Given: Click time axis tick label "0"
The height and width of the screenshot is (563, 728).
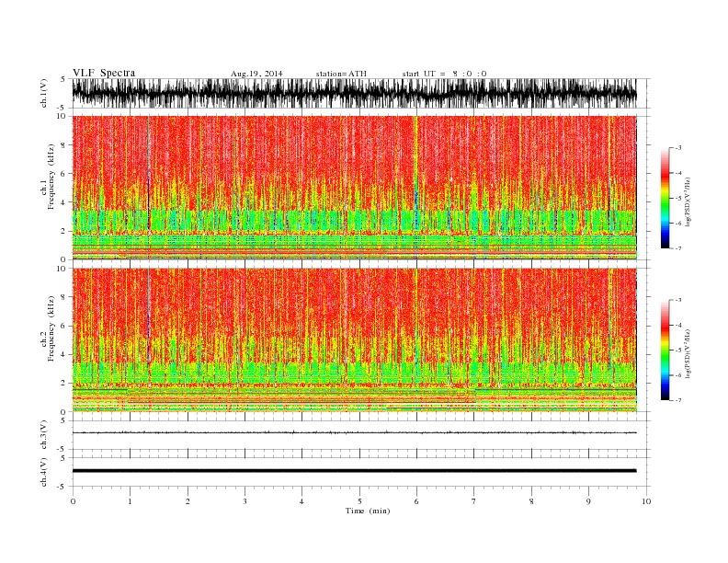Looking at the screenshot, I should point(73,501).
